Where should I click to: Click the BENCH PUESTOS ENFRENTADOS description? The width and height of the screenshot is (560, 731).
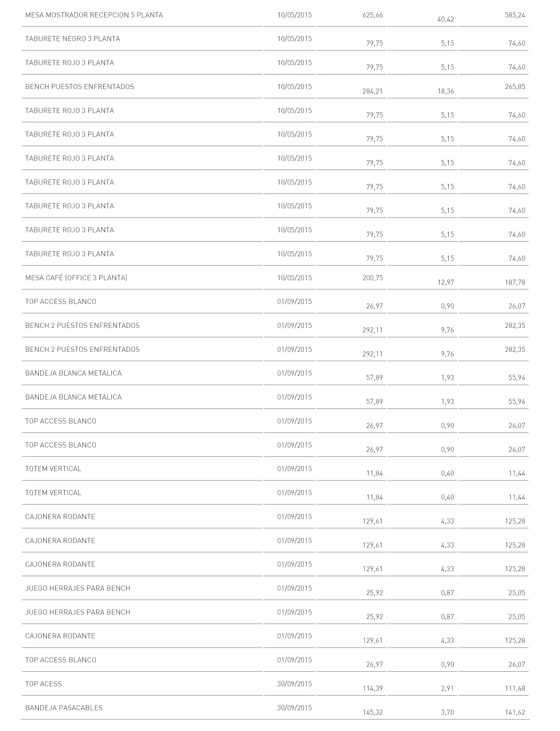[x=80, y=87]
